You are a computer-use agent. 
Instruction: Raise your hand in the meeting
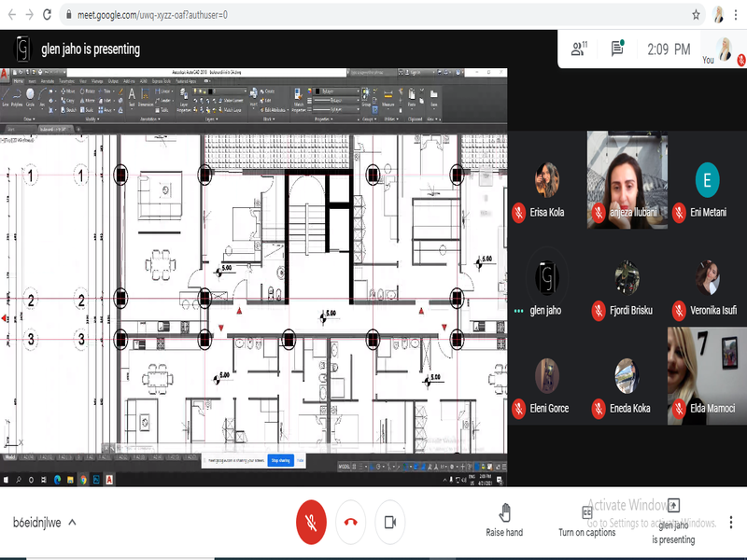[x=504, y=520]
